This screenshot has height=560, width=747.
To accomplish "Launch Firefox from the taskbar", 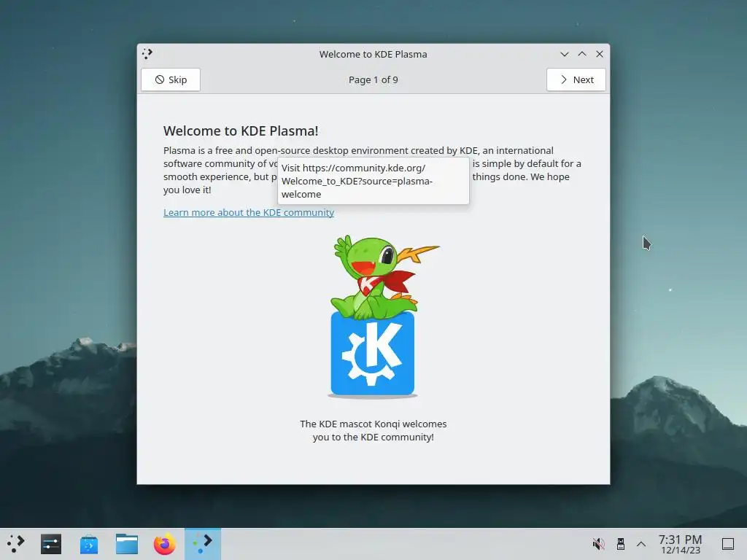I will (x=164, y=544).
